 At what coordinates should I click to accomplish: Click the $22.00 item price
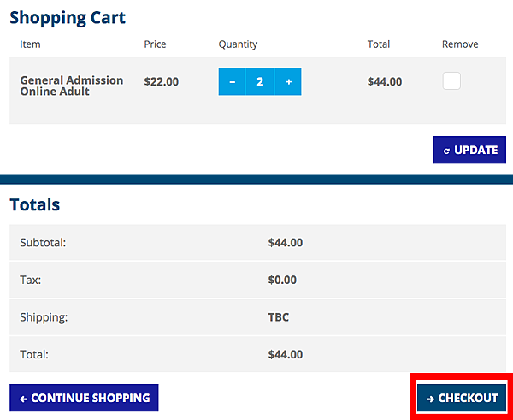pos(161,82)
